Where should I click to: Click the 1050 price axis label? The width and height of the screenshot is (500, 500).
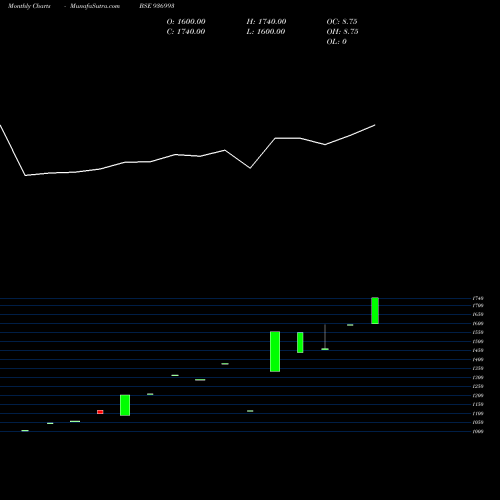[x=478, y=422]
